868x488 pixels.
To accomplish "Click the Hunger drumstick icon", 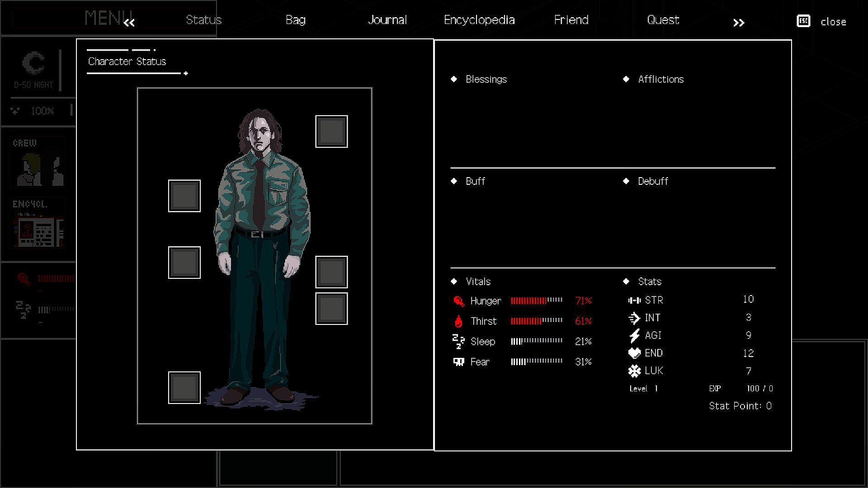I will click(x=458, y=301).
